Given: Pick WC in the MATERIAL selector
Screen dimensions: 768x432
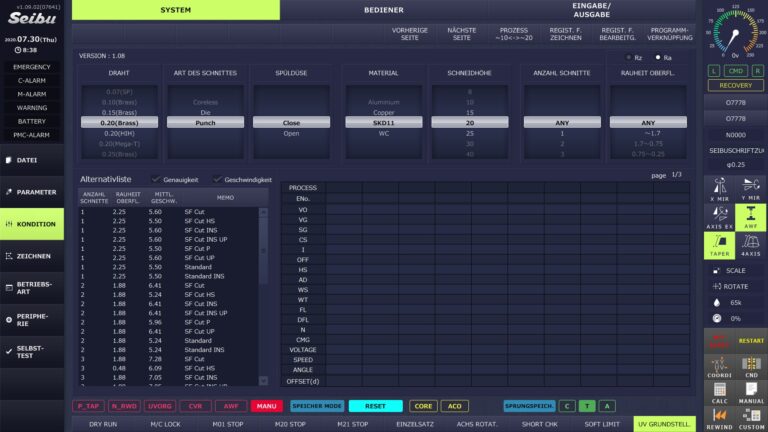Looking at the screenshot, I should tap(384, 133).
